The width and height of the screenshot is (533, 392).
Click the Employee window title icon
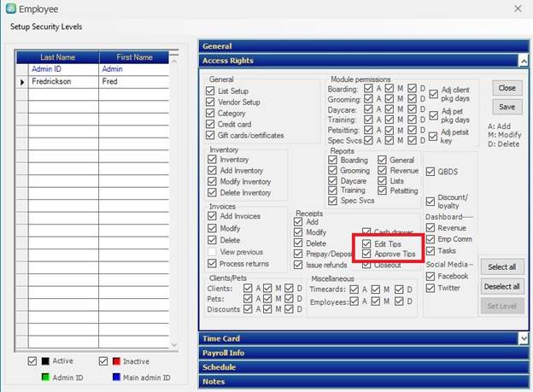9,9
